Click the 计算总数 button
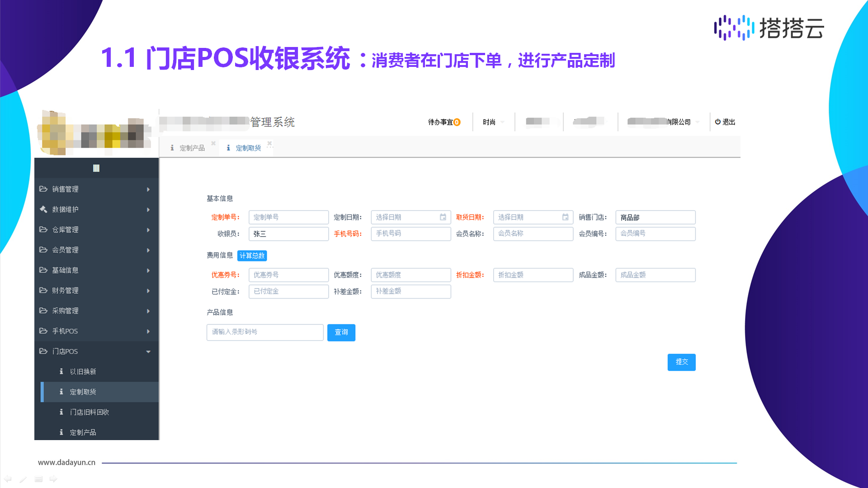The image size is (868, 488). (252, 256)
